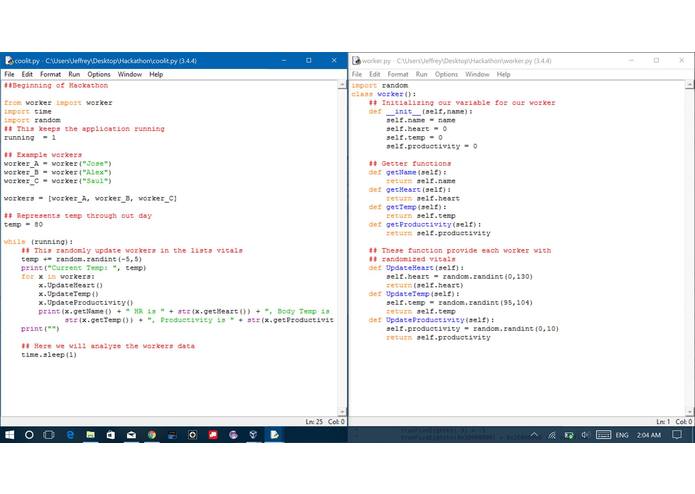Click the 'running = 1' line
Image resolution: width=695 pixels, height=494 pixels.
(30, 137)
